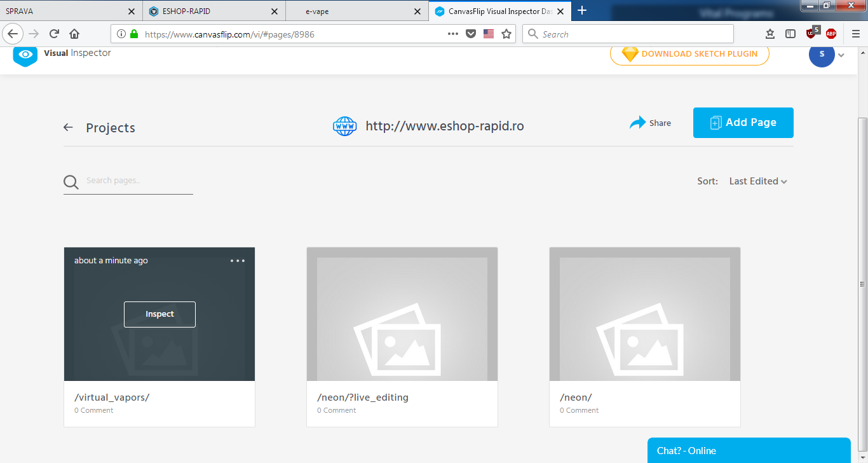Screen dimensions: 868x463
Task: Click the search magnifier in browser search box
Action: [533, 34]
